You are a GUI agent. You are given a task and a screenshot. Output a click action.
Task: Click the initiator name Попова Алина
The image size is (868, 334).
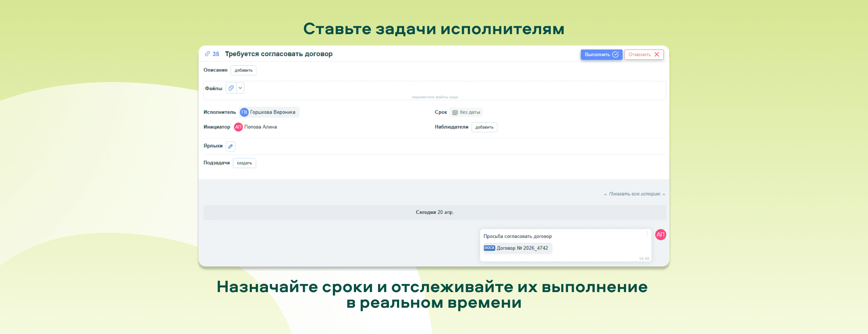tap(260, 127)
